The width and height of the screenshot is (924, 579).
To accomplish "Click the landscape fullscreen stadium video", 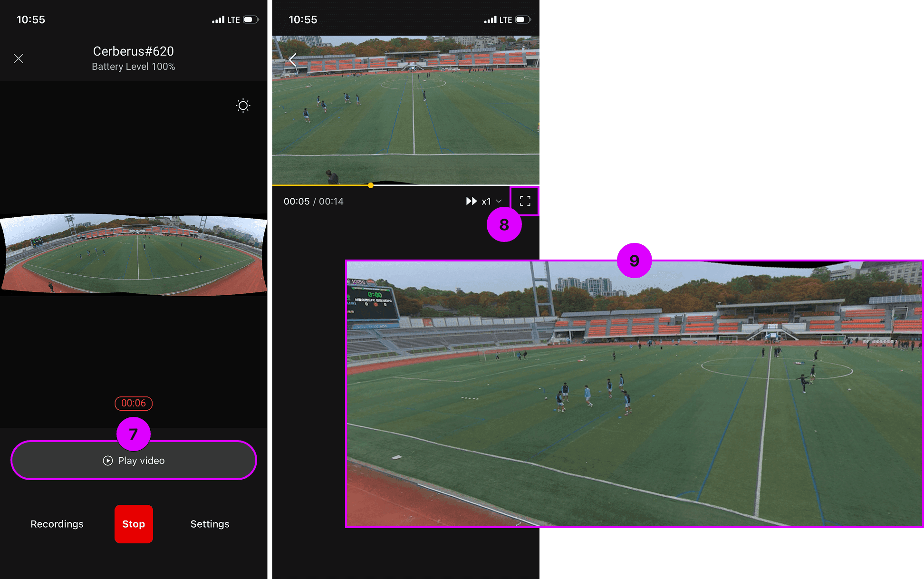I will (x=634, y=395).
